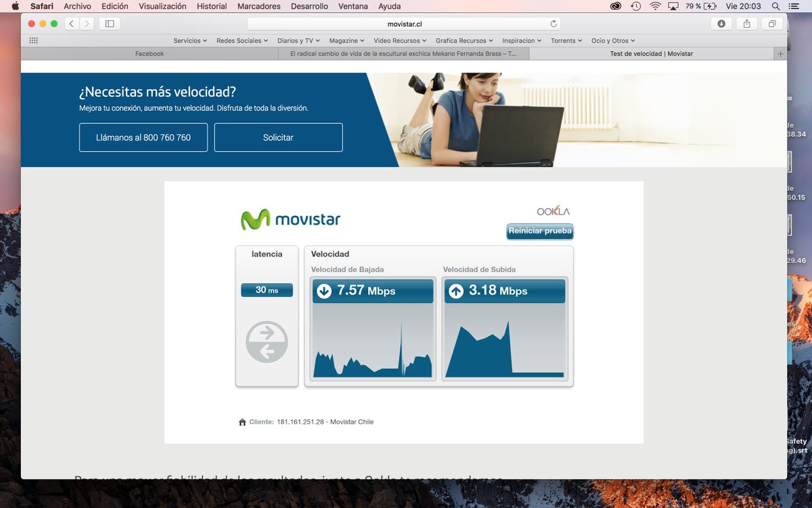812x508 pixels.
Task: Expand the Servicios bookmarks folder
Action: point(190,41)
